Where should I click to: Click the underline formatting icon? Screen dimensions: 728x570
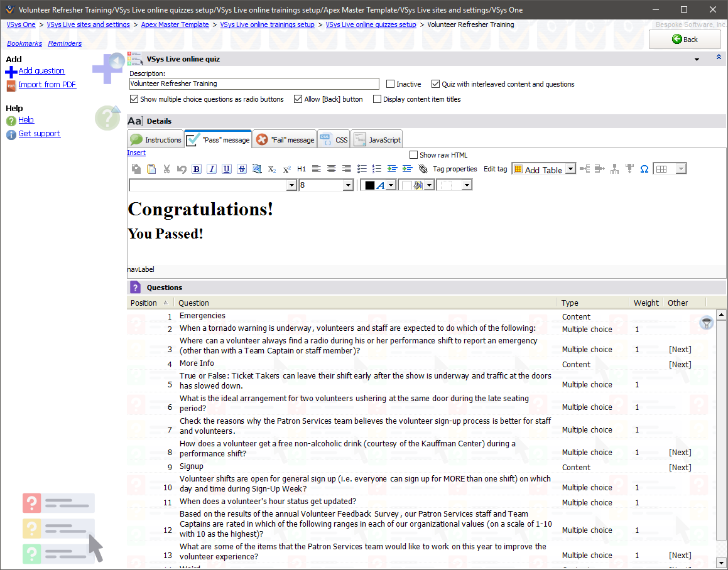tap(227, 169)
